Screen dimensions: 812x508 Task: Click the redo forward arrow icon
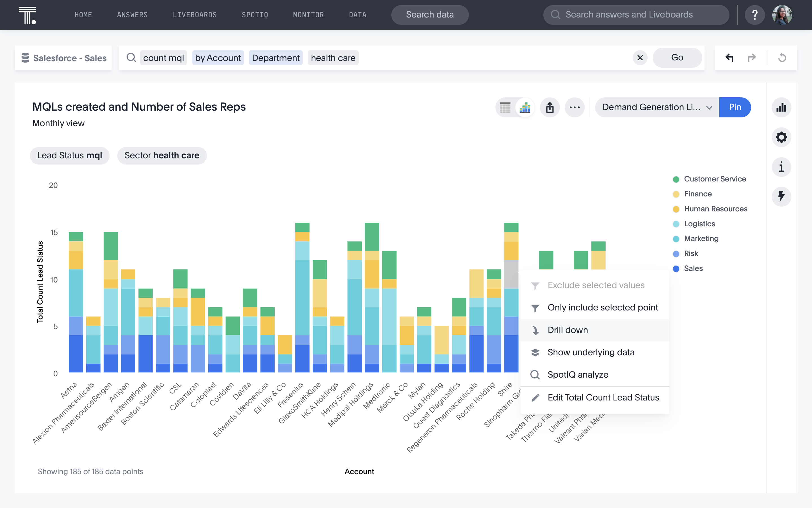point(752,58)
